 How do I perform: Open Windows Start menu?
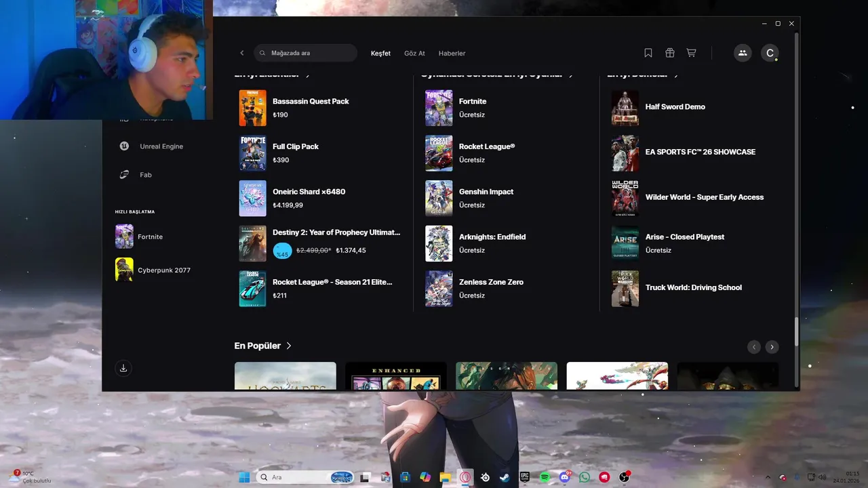pyautogui.click(x=244, y=477)
